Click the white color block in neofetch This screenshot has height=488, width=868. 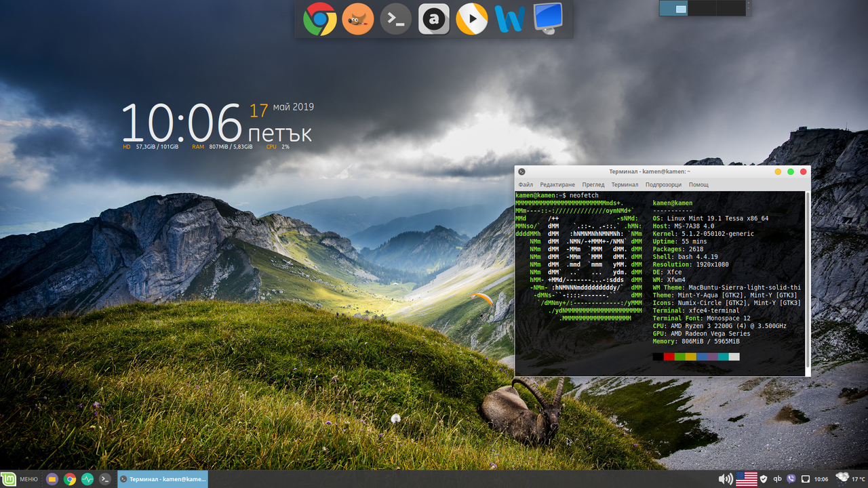point(734,357)
